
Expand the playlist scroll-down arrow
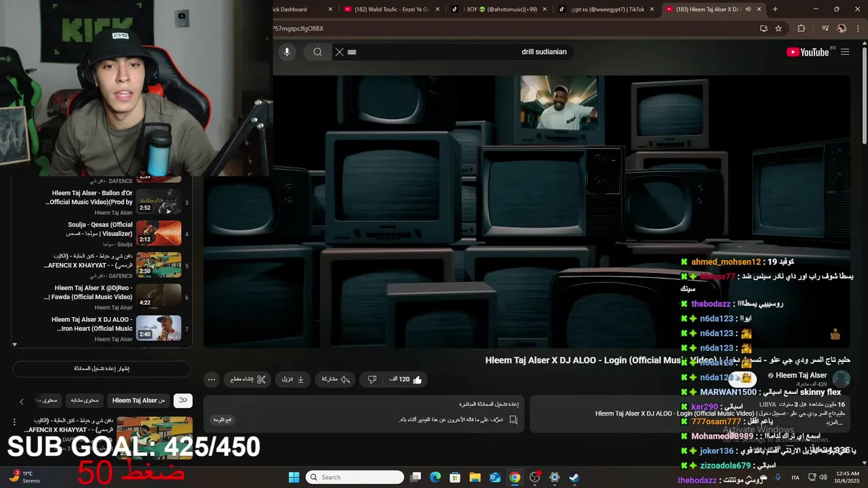(x=14, y=344)
